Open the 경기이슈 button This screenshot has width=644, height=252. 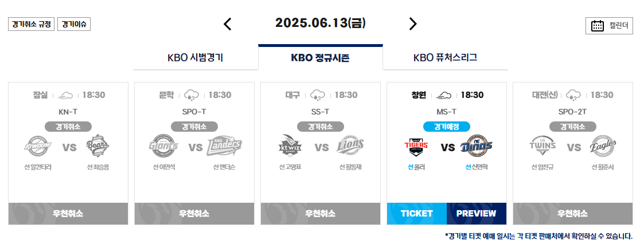(x=74, y=24)
